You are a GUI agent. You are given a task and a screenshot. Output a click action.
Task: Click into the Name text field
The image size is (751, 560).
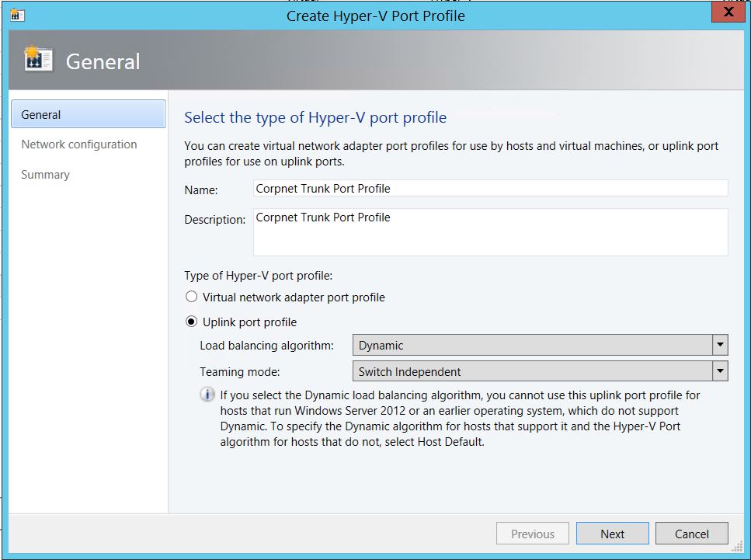point(490,189)
